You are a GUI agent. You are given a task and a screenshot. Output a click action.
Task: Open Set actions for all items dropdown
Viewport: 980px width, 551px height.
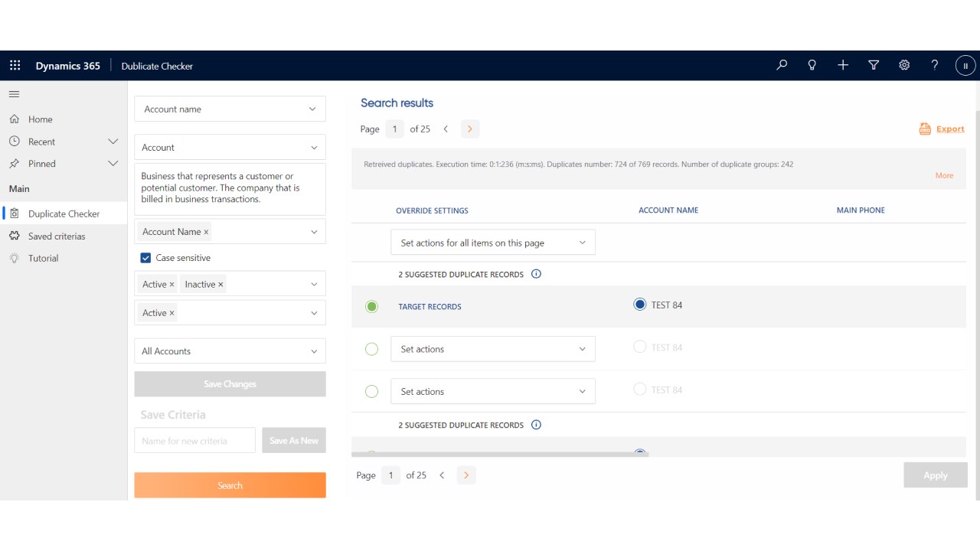pyautogui.click(x=493, y=243)
